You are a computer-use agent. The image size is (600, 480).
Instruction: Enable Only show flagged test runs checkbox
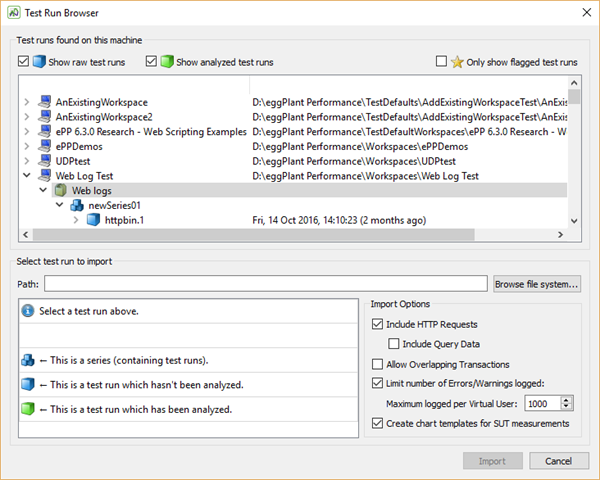coord(441,61)
